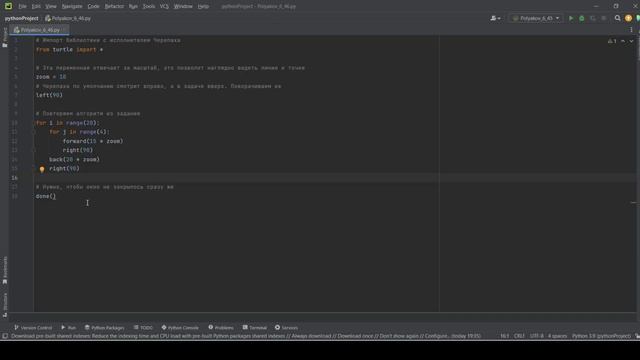Open the Edit menu
The width and height of the screenshot is (640, 360).
pos(36,6)
